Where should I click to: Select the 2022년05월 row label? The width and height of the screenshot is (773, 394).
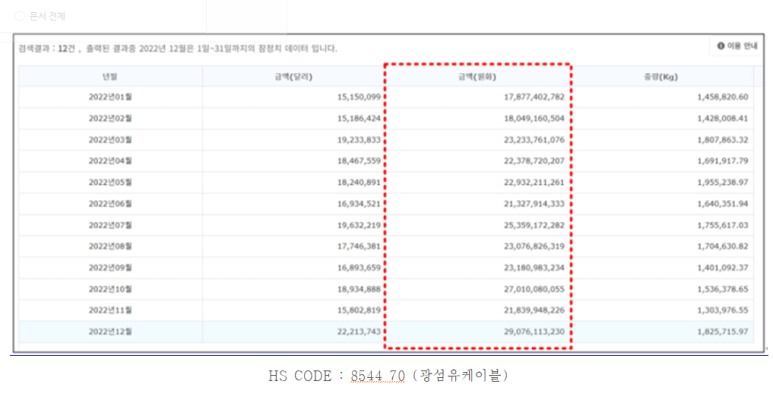[x=110, y=182]
